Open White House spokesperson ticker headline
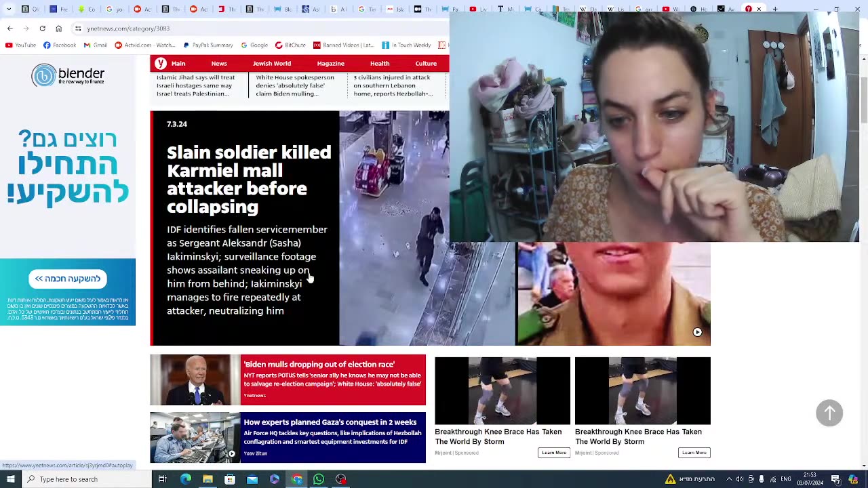Screen dimensions: 868x488 pyautogui.click(x=295, y=85)
